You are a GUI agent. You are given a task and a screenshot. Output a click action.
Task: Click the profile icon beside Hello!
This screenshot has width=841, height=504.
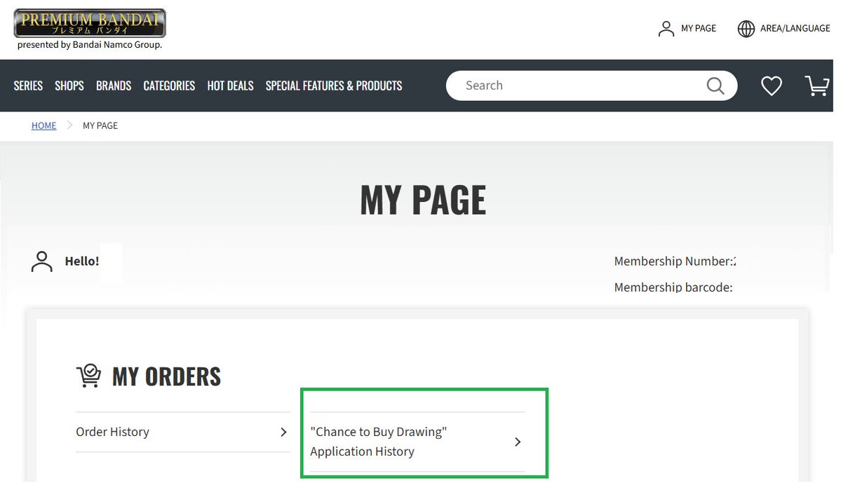[42, 261]
